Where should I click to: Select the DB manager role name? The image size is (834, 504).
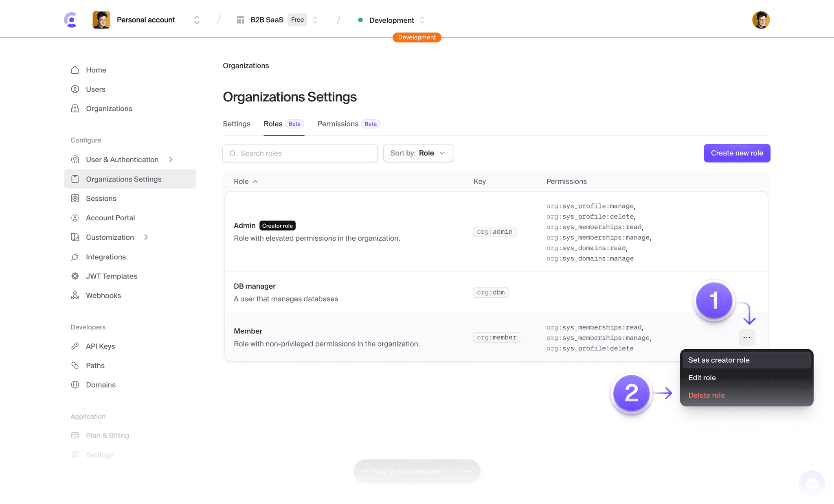point(255,286)
